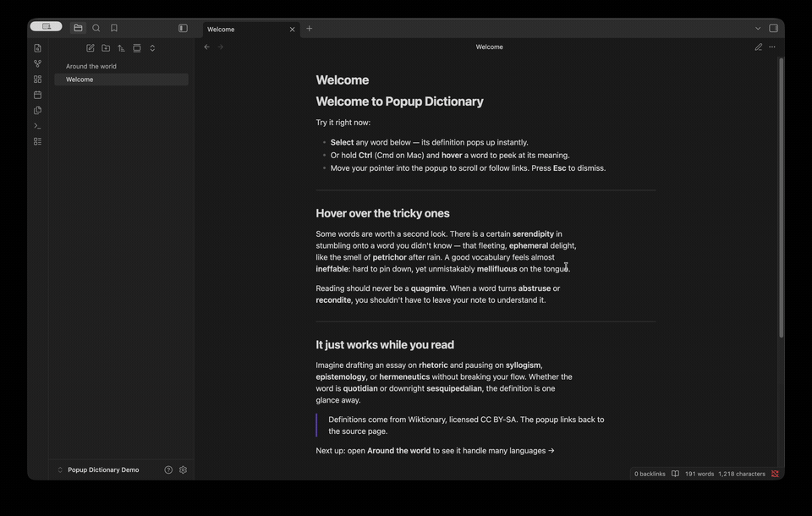The width and height of the screenshot is (812, 516).
Task: Navigate back with the left arrow
Action: (x=206, y=47)
